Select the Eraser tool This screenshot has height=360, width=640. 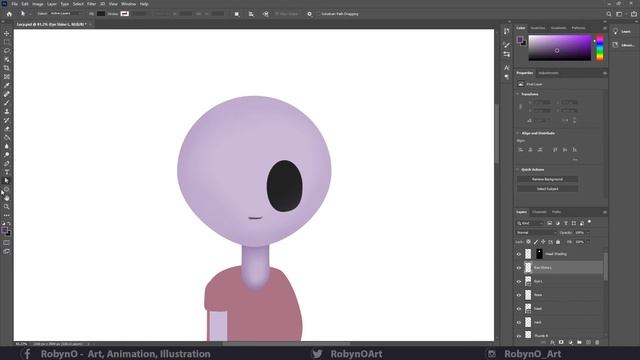[x=7, y=129]
